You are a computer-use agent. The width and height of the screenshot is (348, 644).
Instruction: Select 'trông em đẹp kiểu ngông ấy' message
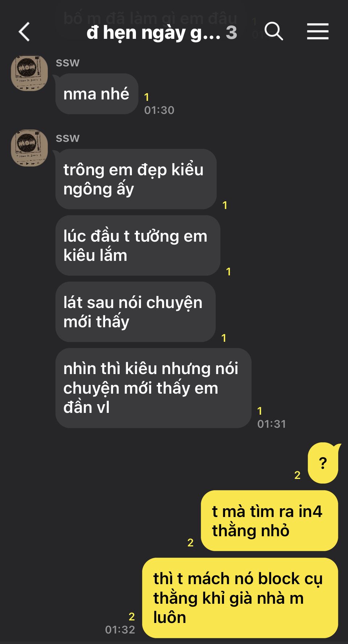pyautogui.click(x=136, y=179)
